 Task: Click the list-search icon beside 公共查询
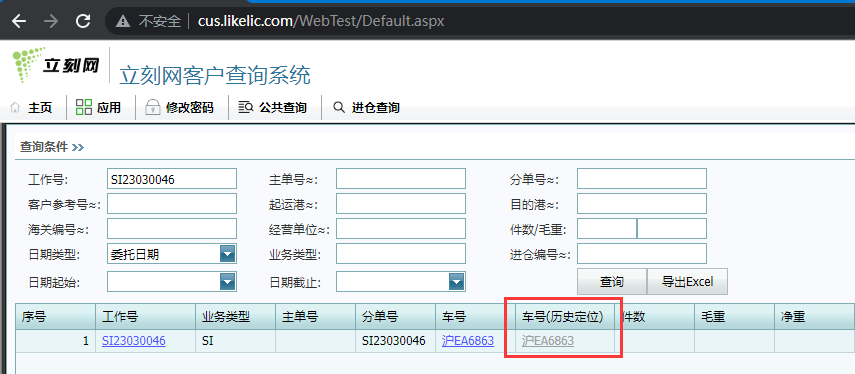tap(246, 107)
